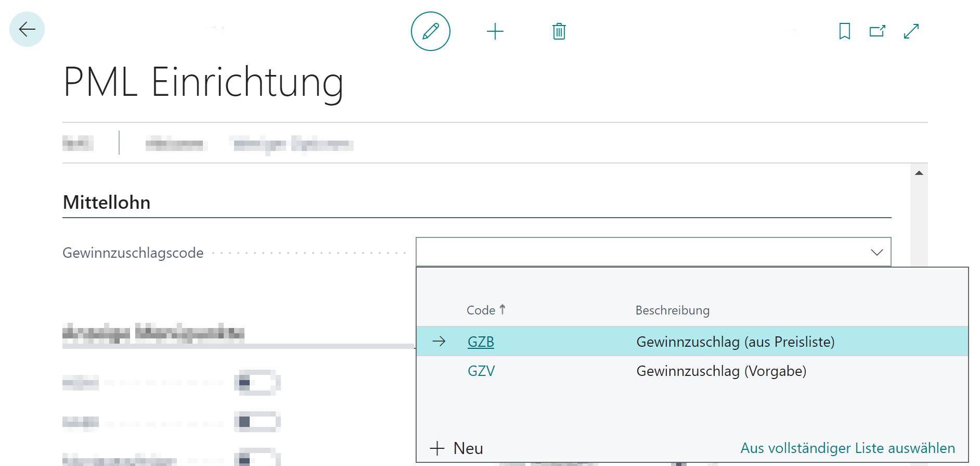The height and width of the screenshot is (466, 980).
Task: Sort by Code column header
Action: point(486,310)
